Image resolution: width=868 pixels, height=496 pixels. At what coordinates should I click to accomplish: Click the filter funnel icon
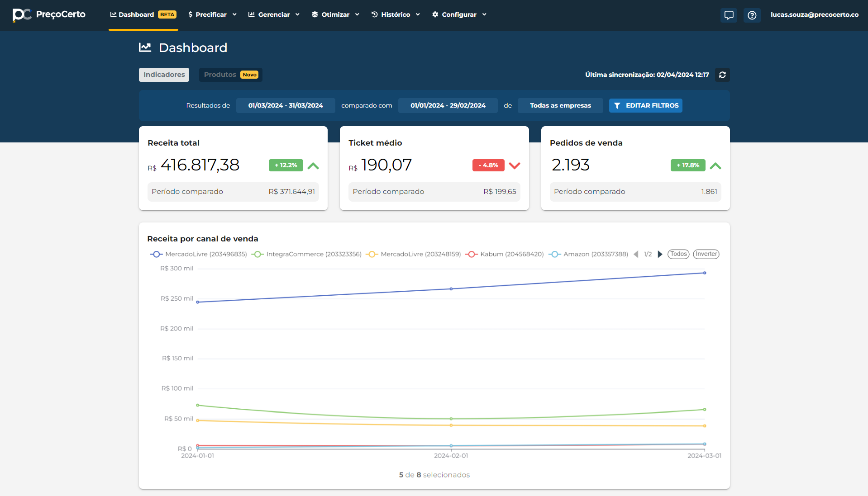[617, 105]
